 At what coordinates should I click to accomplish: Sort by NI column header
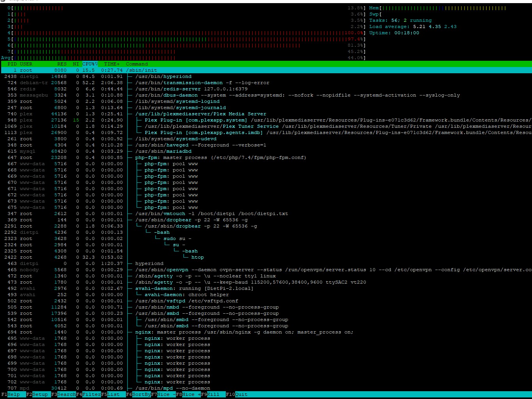(x=76, y=64)
